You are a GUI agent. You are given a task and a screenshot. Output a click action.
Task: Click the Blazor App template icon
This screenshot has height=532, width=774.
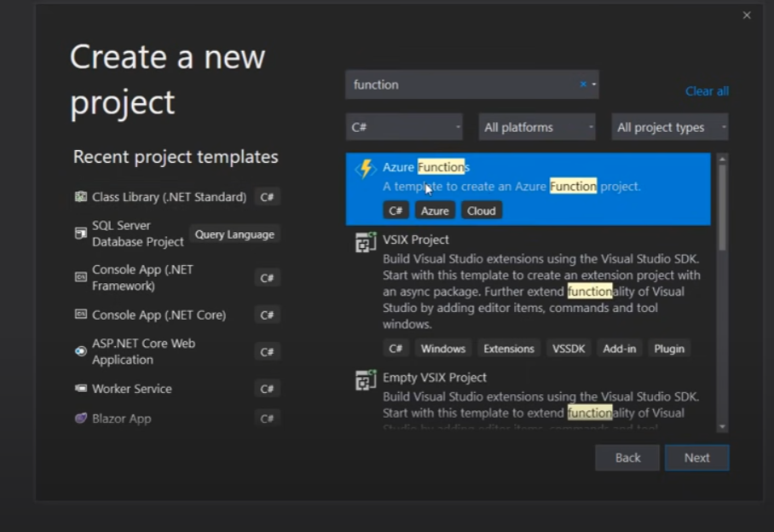click(80, 418)
